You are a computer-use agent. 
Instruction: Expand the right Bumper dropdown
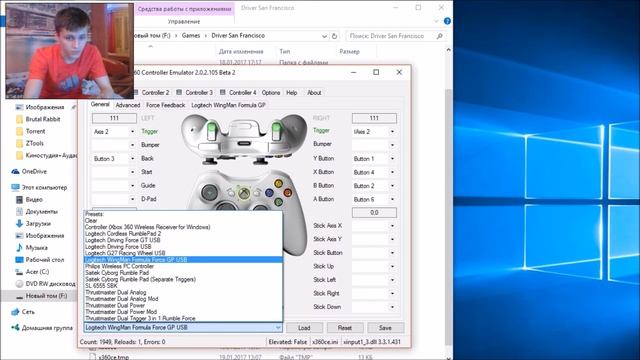tap(392, 145)
